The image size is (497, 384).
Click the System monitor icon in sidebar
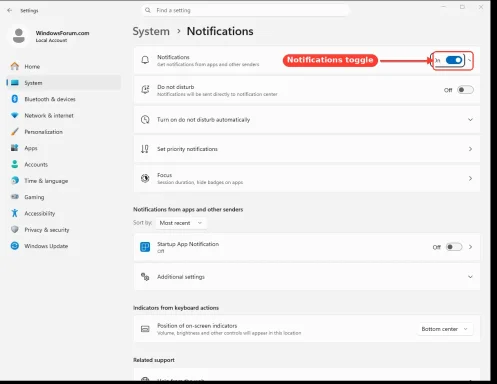click(15, 83)
